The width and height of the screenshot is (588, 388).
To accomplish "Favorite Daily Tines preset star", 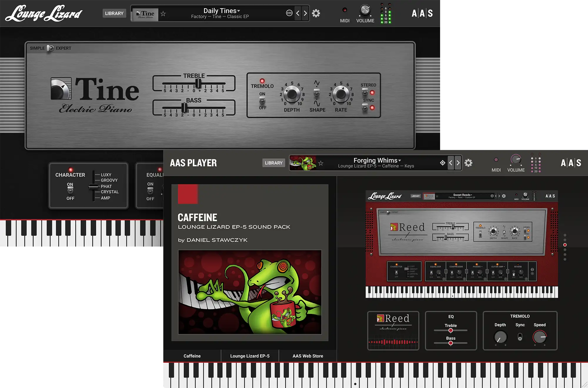I will tap(163, 14).
